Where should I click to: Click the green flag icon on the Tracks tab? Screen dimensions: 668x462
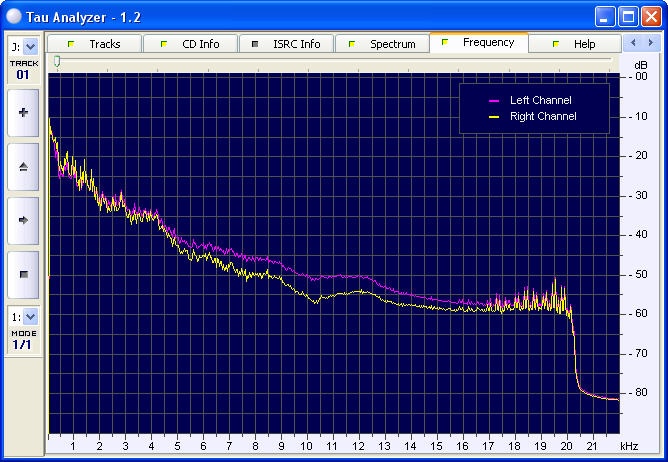click(x=71, y=44)
